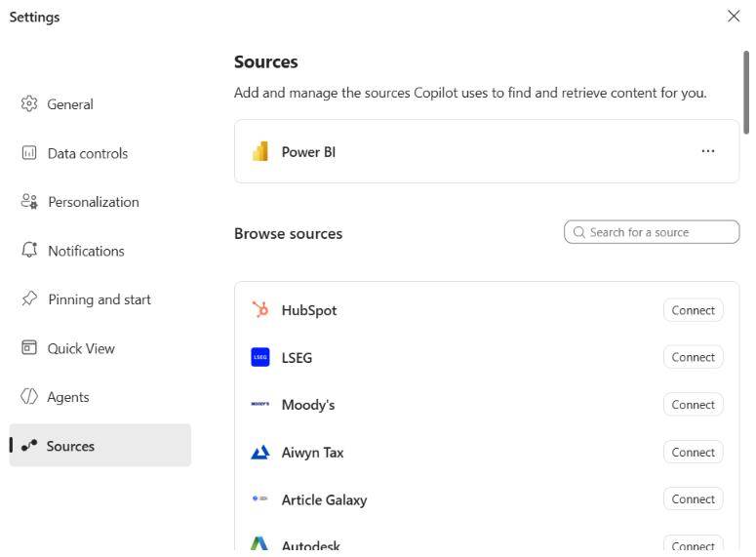Click the Personalization people icon

point(29,202)
